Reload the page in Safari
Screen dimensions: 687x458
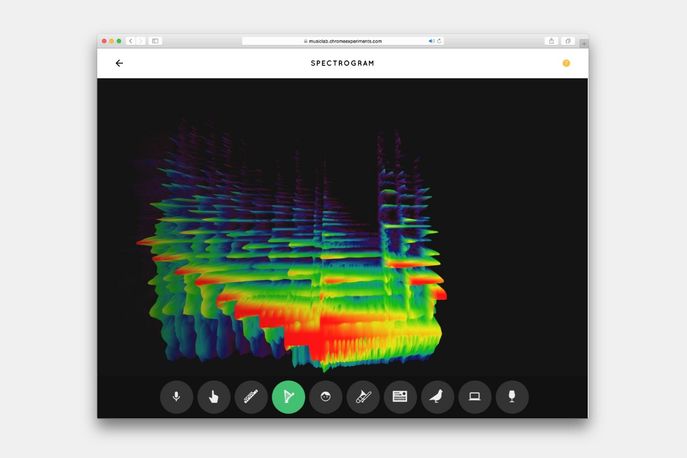click(x=439, y=41)
